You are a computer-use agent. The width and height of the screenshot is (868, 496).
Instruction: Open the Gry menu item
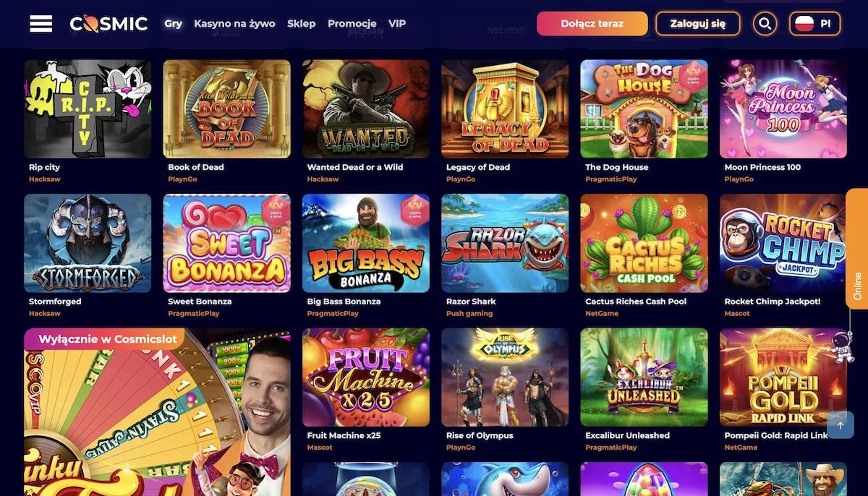coord(173,23)
